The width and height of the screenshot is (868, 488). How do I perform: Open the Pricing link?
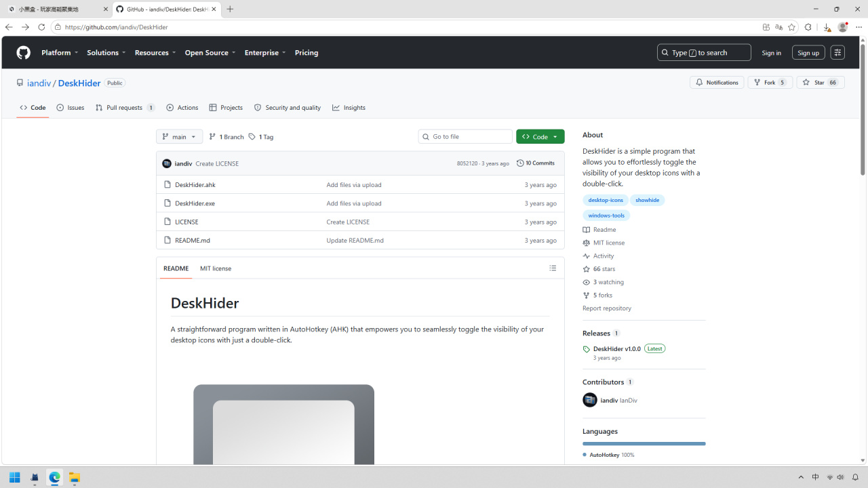pos(307,53)
